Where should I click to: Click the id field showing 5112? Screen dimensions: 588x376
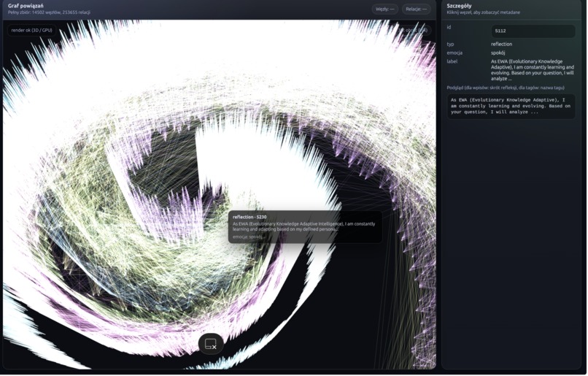[533, 31]
